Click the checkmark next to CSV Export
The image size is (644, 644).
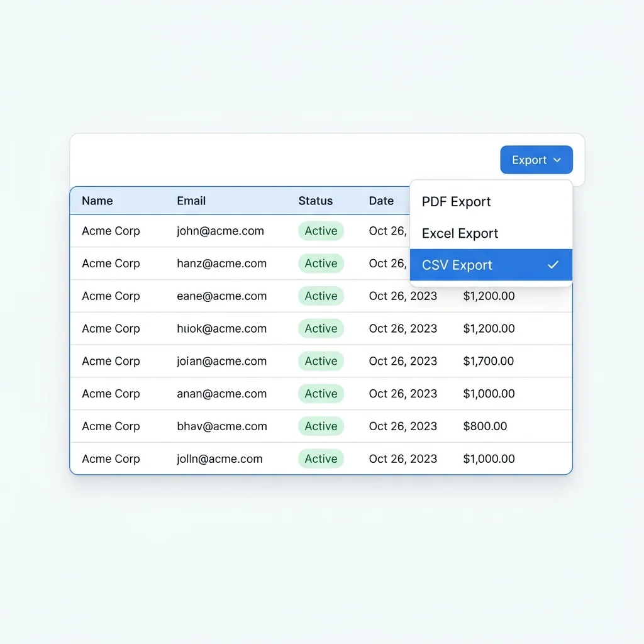(553, 265)
